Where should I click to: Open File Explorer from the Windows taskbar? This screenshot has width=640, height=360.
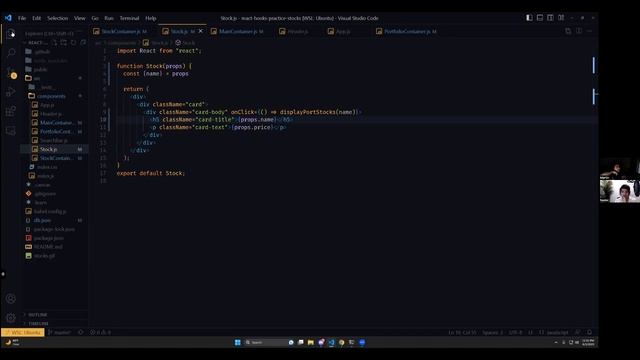click(x=311, y=342)
